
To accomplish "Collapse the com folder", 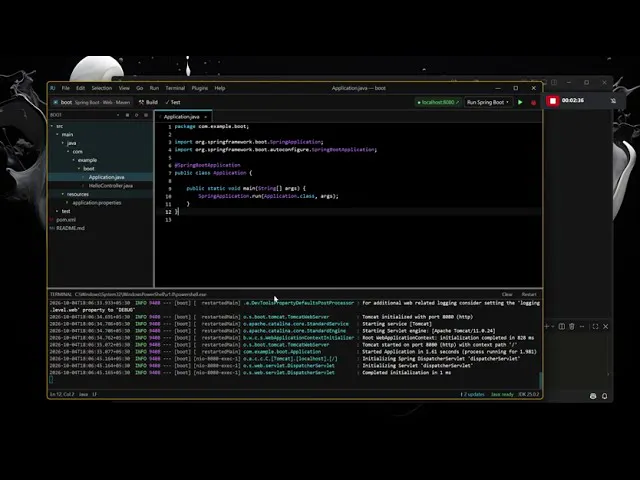I will pos(68,152).
